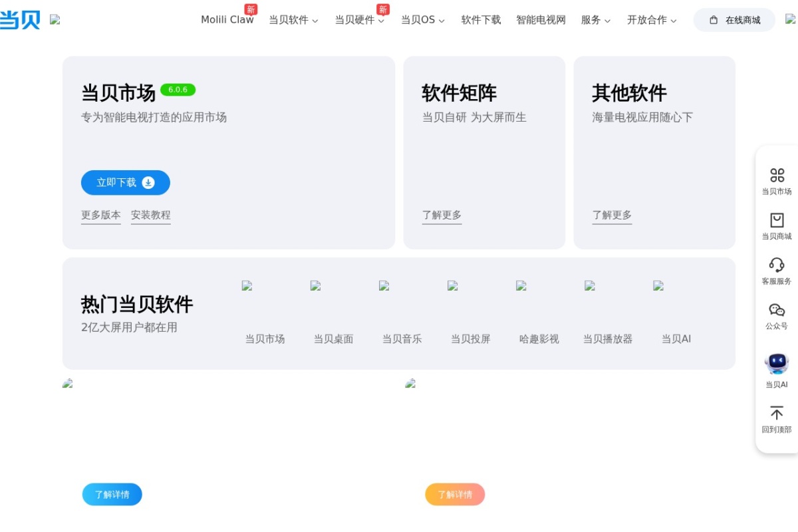Viewport: 798px width, 532px height.
Task: Click 2亿大屏用户都在用 text
Action: tap(129, 327)
